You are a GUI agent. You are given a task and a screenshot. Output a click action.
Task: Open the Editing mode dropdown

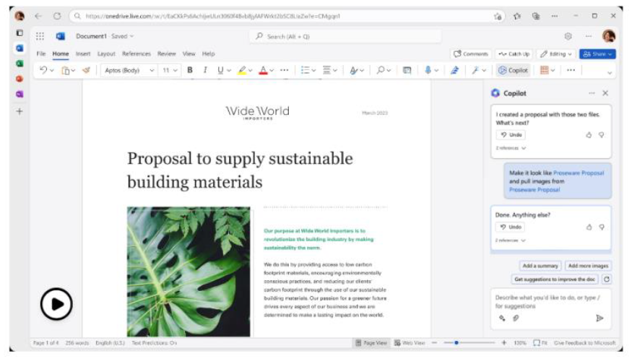coord(556,54)
